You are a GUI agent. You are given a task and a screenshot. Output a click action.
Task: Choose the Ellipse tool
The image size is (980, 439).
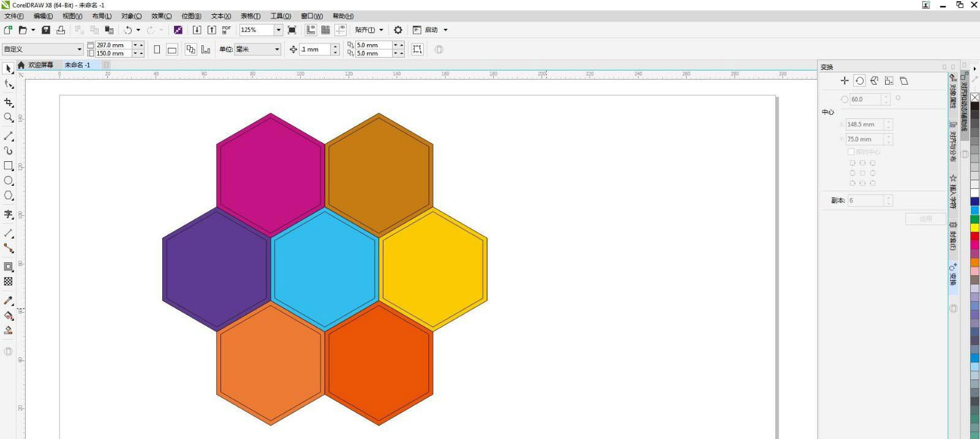[x=9, y=181]
